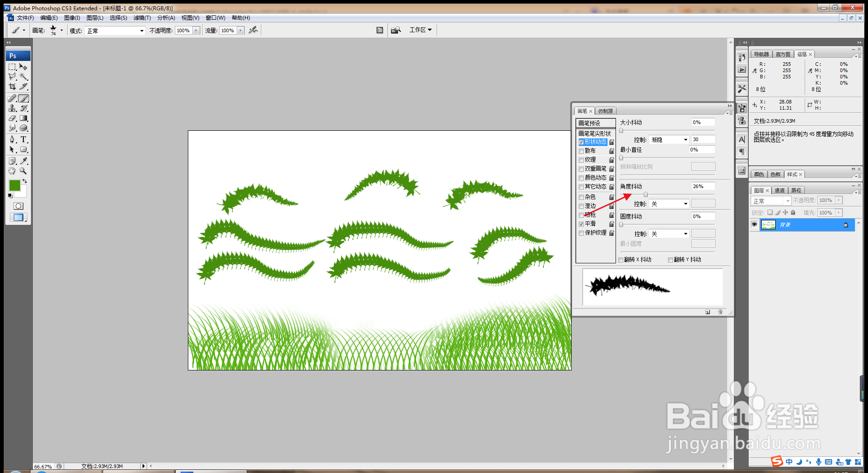The height and width of the screenshot is (473, 868).
Task: Enable airbrush in options bar
Action: pyautogui.click(x=253, y=30)
